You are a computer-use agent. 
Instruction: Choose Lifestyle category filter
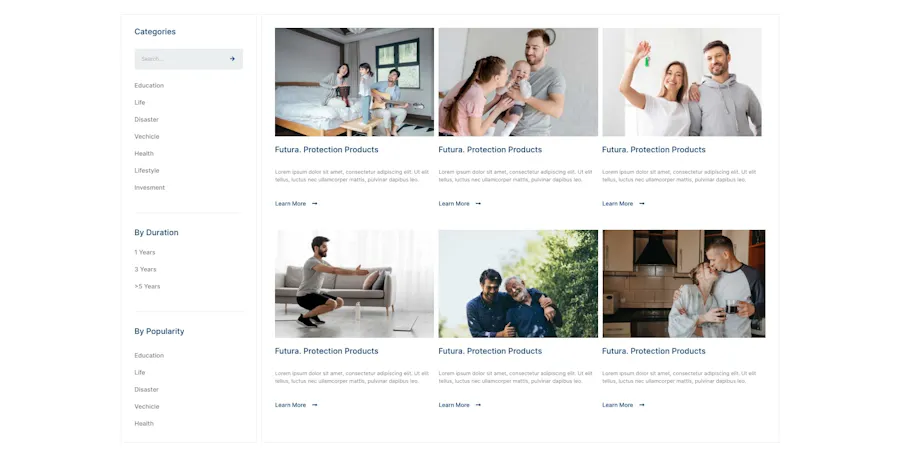147,171
